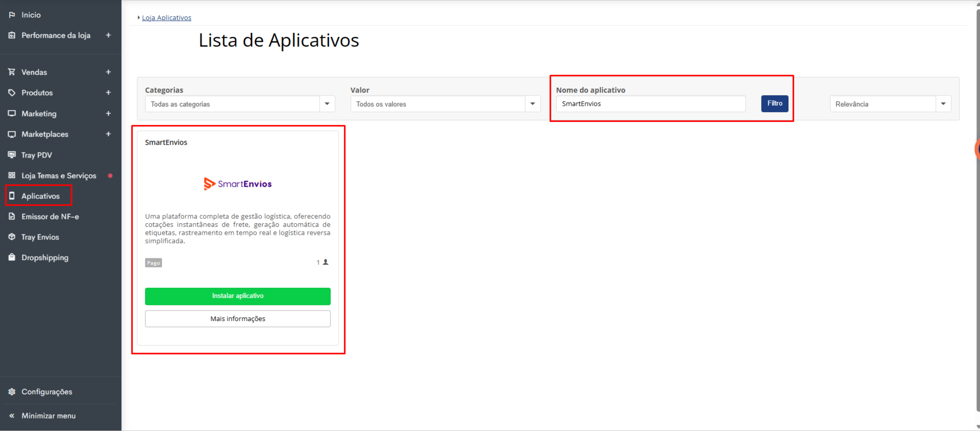Image resolution: width=980 pixels, height=431 pixels.
Task: Follow the Loja Aplicativos breadcrumb link
Action: (x=166, y=17)
